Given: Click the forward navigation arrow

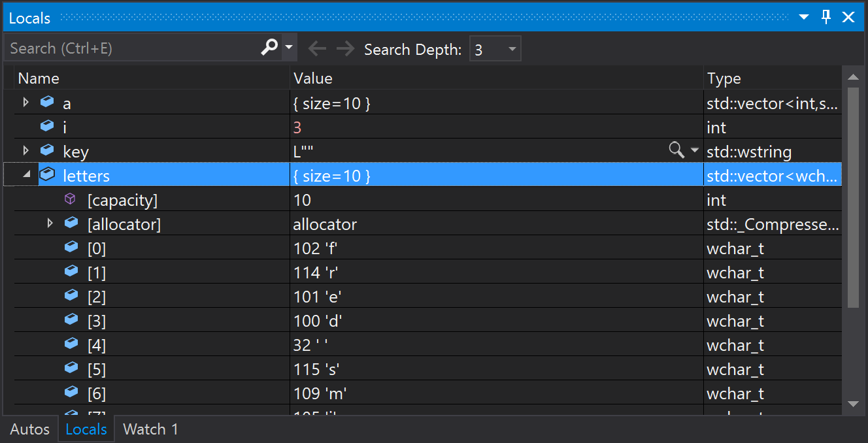Looking at the screenshot, I should tap(345, 47).
